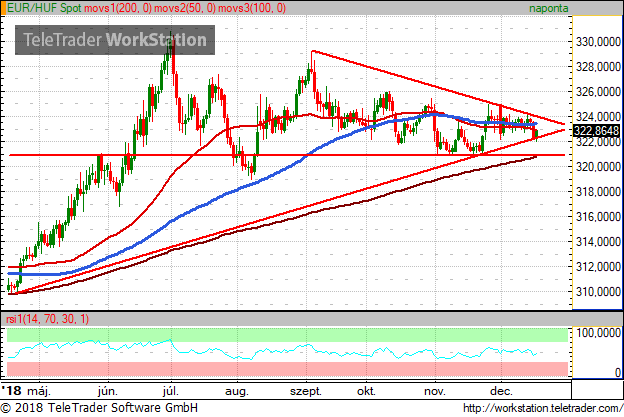The height and width of the screenshot is (417, 624).
Task: Click the 328,0000 price axis label
Action: (x=598, y=66)
